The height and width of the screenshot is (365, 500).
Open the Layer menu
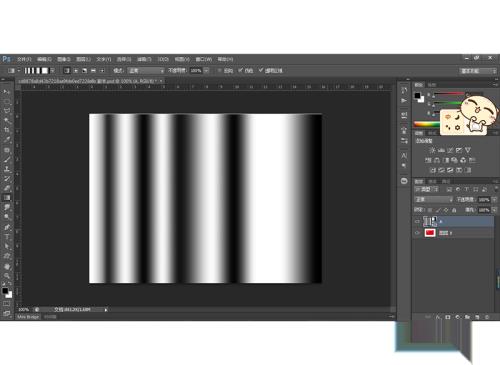[83, 59]
